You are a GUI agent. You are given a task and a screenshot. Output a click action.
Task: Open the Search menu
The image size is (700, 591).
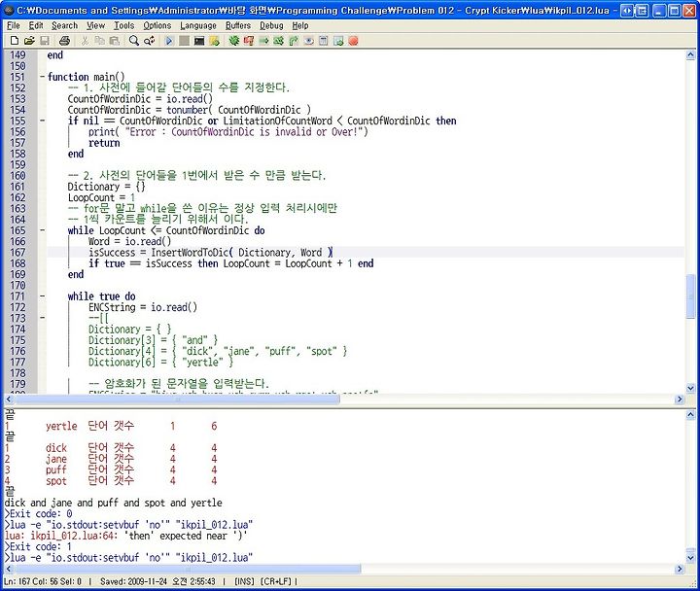[x=64, y=26]
